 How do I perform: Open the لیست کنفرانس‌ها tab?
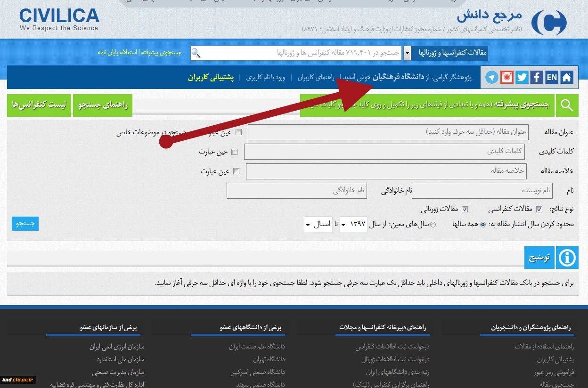(39, 105)
